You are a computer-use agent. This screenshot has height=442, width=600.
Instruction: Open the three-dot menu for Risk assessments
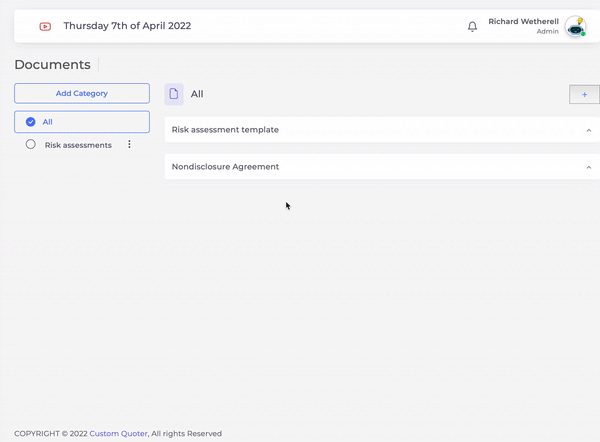tap(129, 144)
